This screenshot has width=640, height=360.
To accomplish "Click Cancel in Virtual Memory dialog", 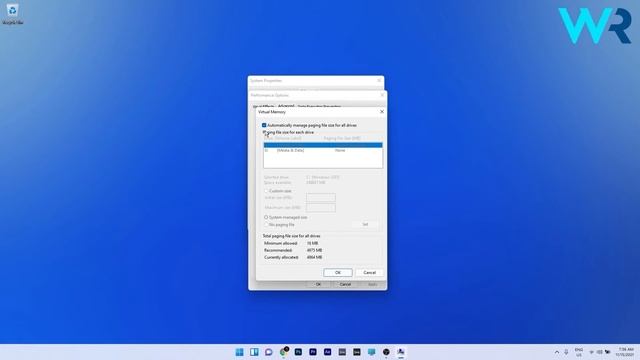I will click(x=369, y=273).
